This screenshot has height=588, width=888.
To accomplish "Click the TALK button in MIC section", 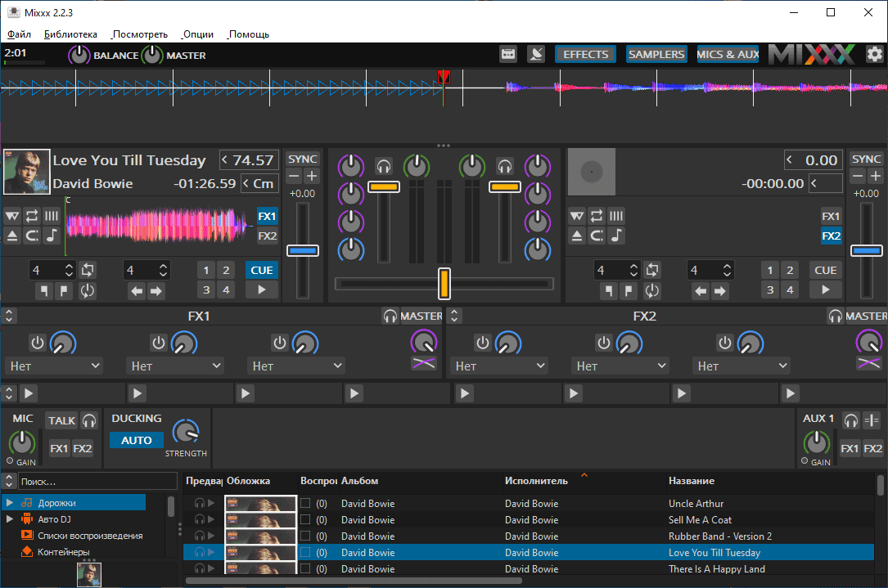I will (x=61, y=420).
